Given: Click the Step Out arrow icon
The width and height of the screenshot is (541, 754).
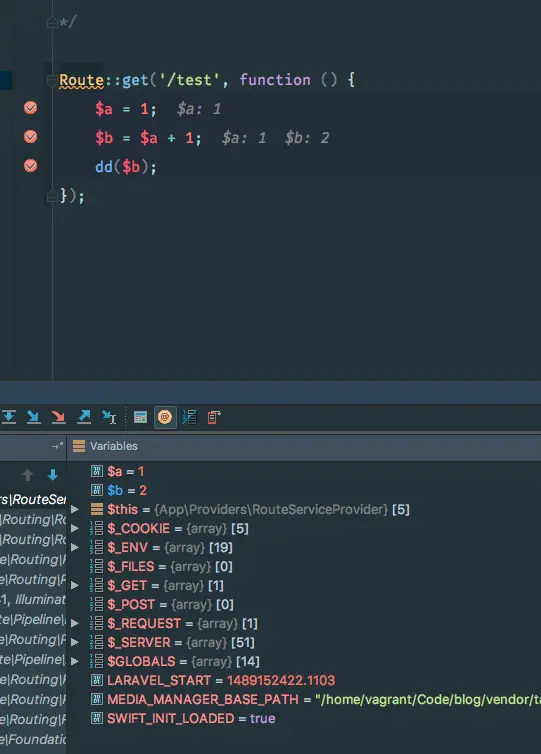Looking at the screenshot, I should click(x=84, y=417).
